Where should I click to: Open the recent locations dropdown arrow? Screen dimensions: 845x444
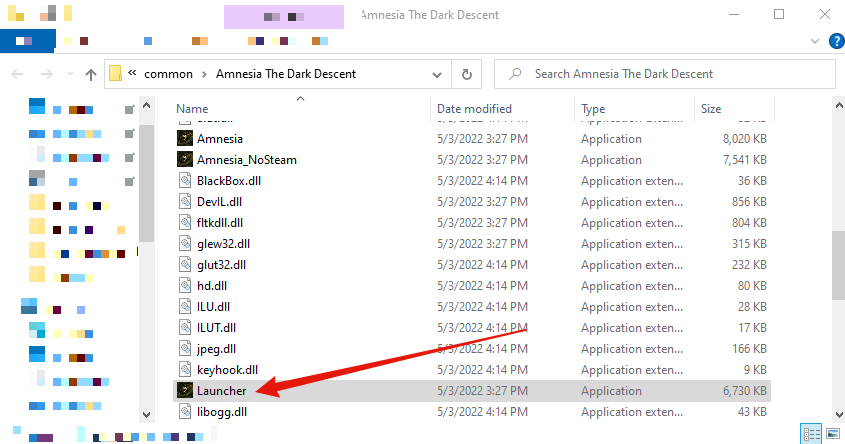coord(70,74)
